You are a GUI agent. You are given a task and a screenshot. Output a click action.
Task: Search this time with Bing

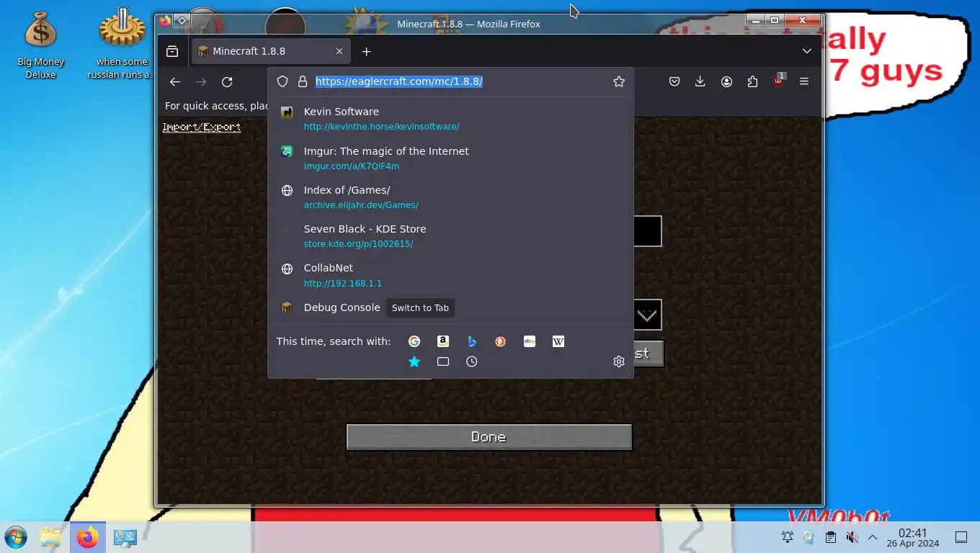pos(472,341)
